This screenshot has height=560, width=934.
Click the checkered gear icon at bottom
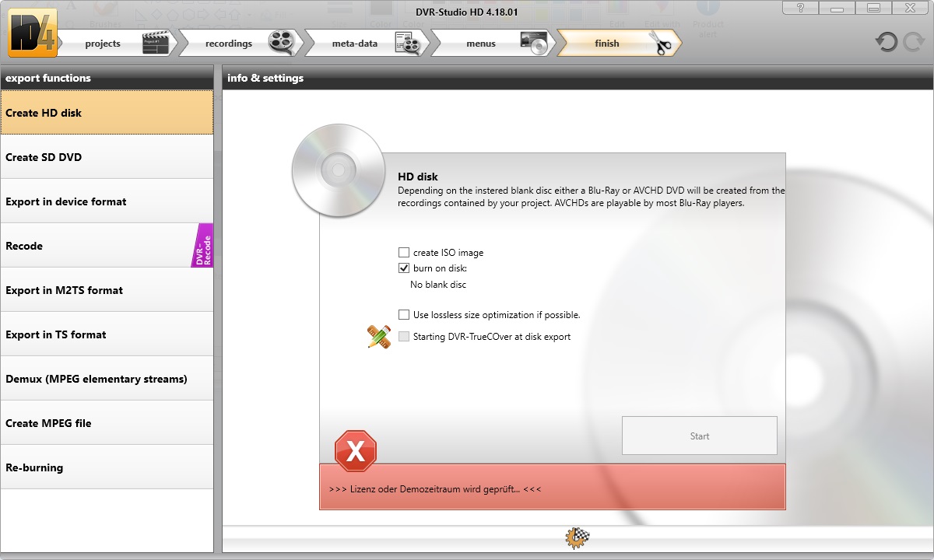pos(578,537)
